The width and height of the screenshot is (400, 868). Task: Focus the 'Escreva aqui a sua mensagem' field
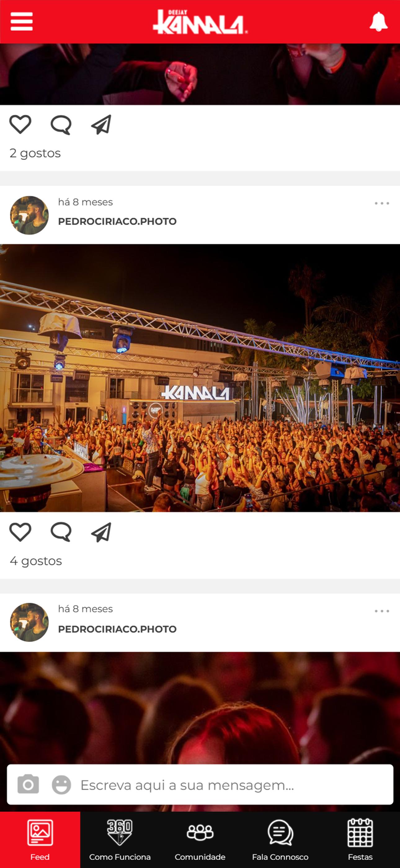pos(200,784)
